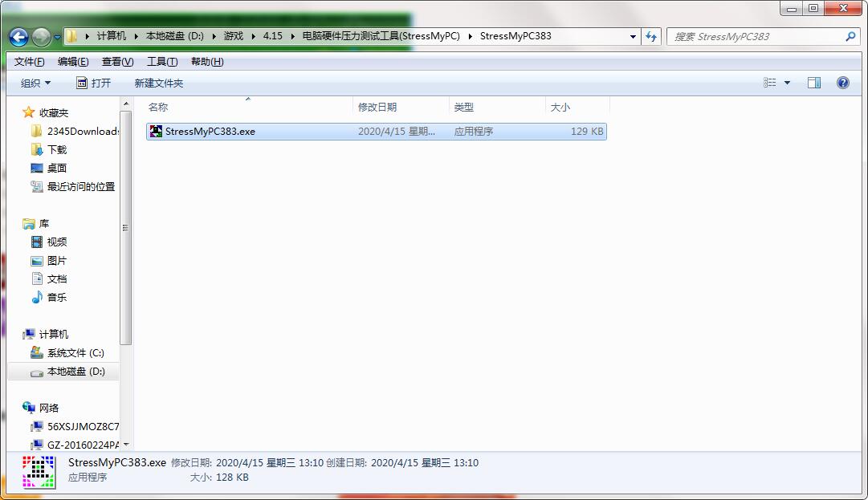Screen dimensions: 868x500
Task: Select 库 in navigation pane
Action: (x=36, y=224)
